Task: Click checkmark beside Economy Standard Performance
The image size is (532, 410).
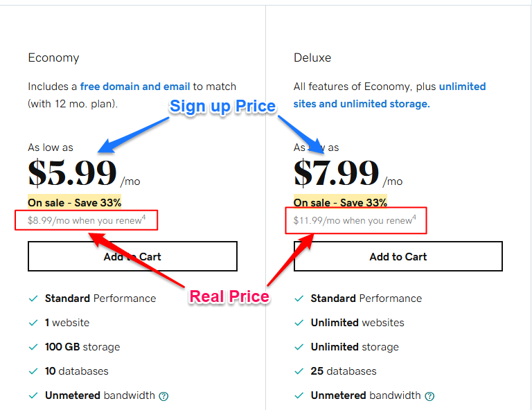Action: pyautogui.click(x=33, y=298)
